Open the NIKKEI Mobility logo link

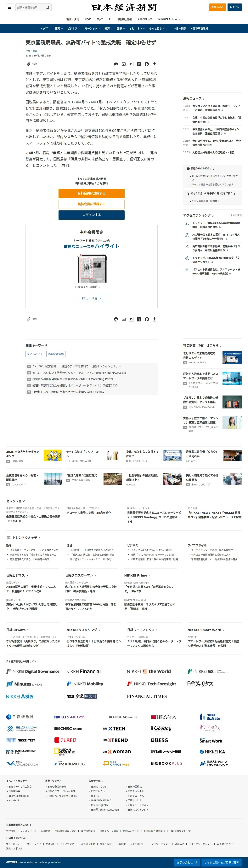pyautogui.click(x=85, y=684)
